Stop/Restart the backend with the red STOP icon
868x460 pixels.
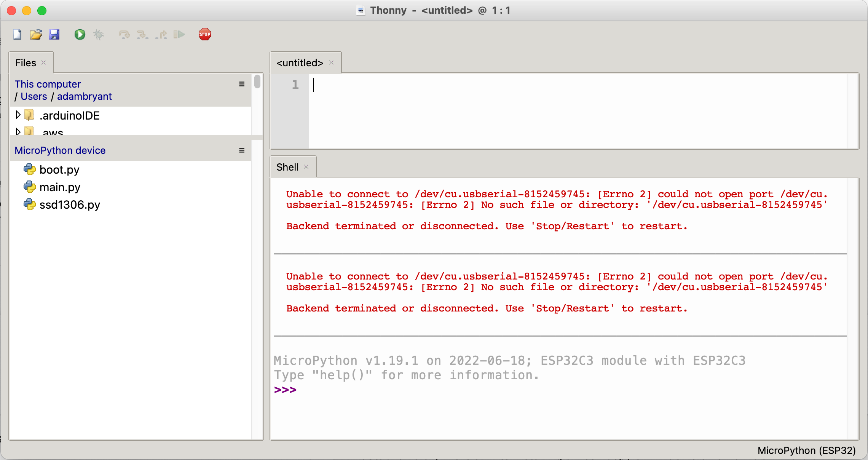coord(205,35)
